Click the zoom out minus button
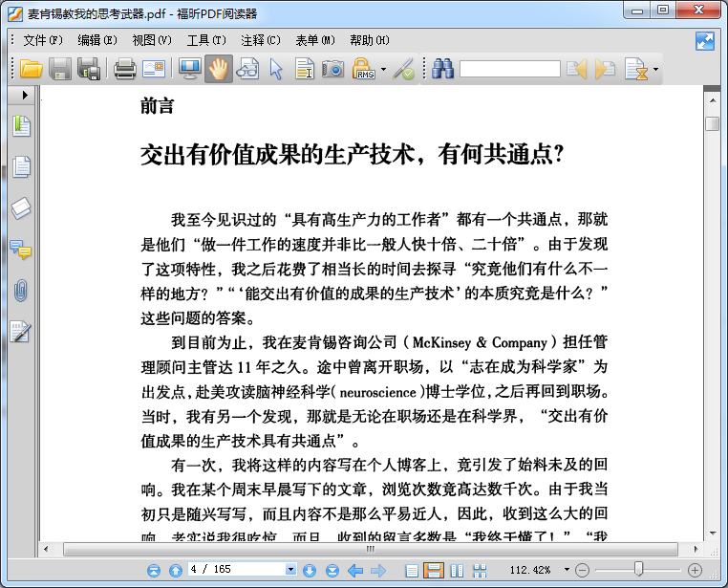 (x=582, y=570)
